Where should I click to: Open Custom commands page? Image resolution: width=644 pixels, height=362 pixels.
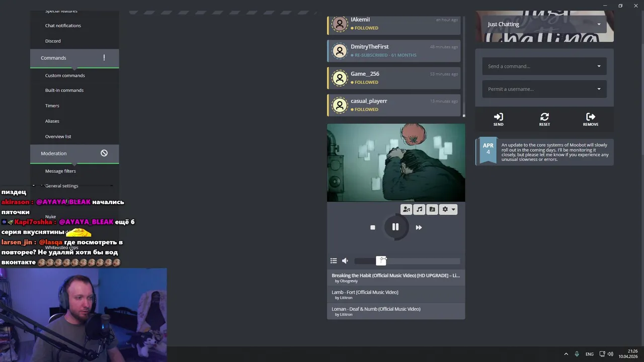click(x=65, y=75)
